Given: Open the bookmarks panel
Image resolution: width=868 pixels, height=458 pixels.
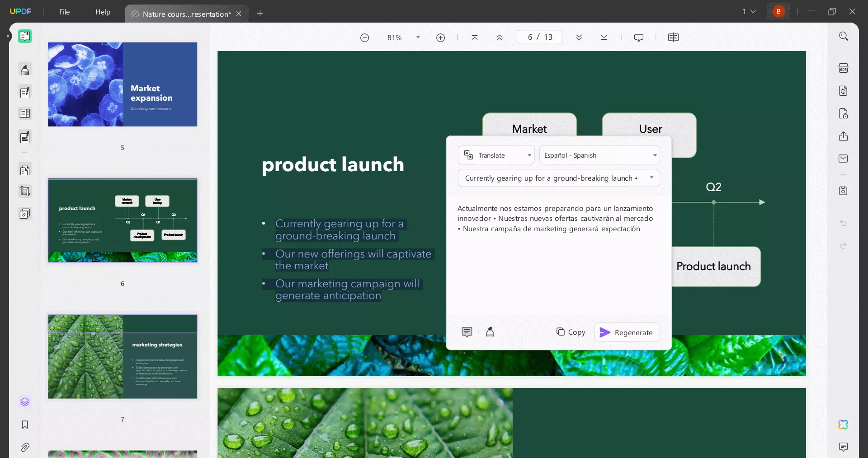Looking at the screenshot, I should click(x=25, y=425).
